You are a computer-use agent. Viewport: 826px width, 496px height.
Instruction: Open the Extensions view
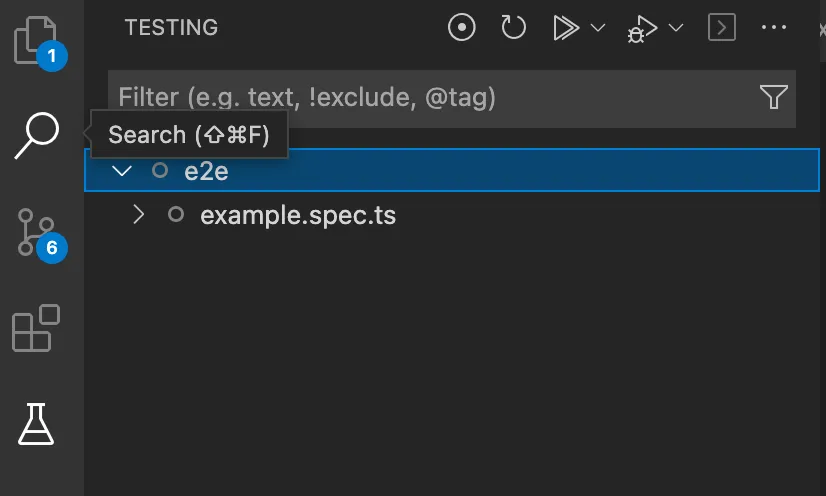coord(36,328)
